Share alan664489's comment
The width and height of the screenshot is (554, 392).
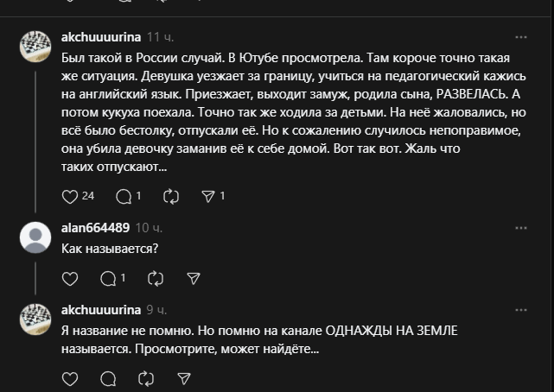click(x=194, y=278)
